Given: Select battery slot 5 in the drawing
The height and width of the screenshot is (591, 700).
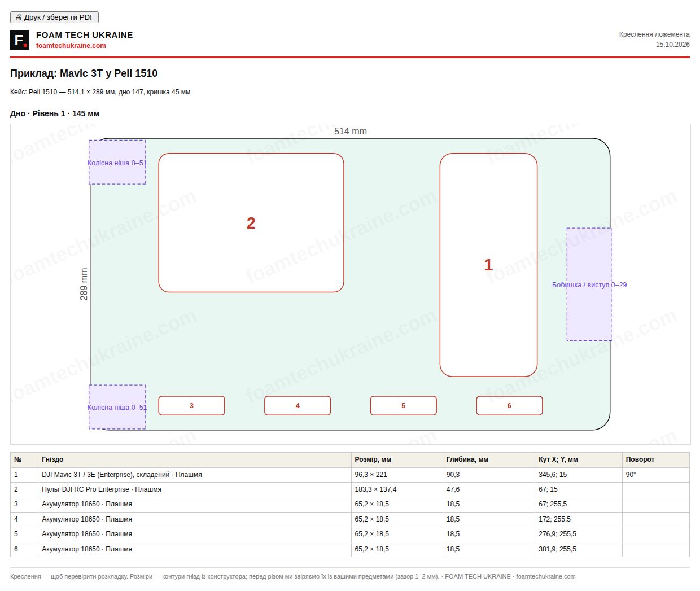Looking at the screenshot, I should pos(404,406).
